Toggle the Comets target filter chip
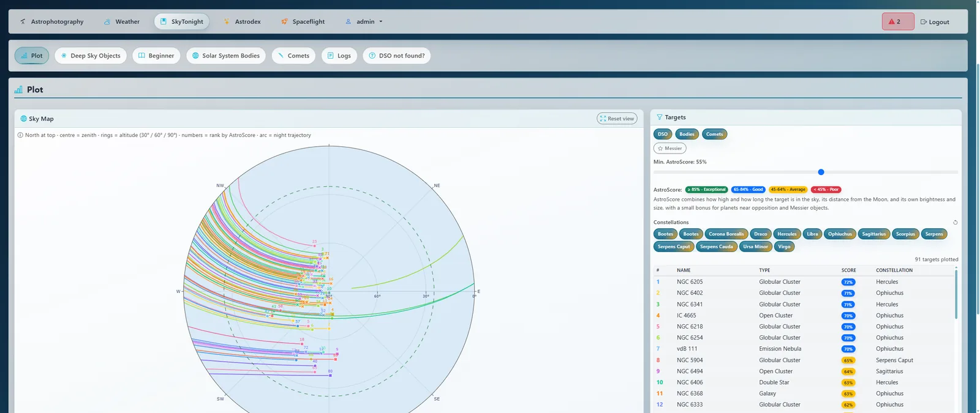 click(714, 134)
